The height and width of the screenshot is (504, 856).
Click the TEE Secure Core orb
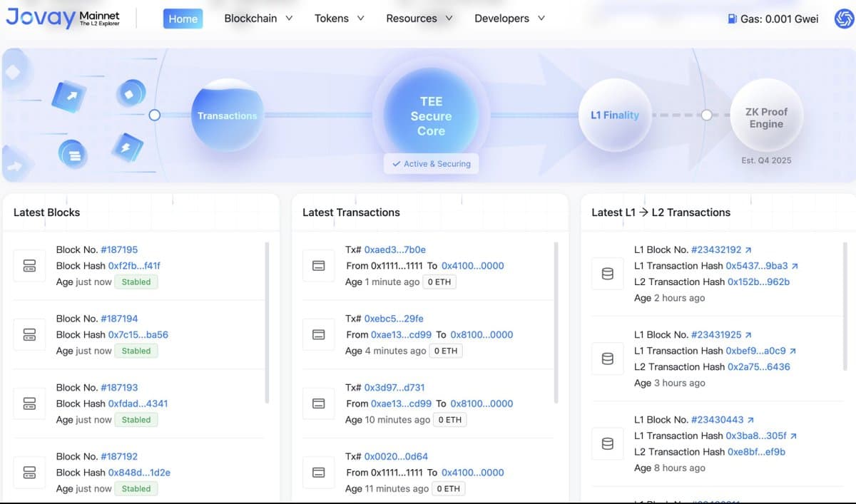(x=431, y=116)
